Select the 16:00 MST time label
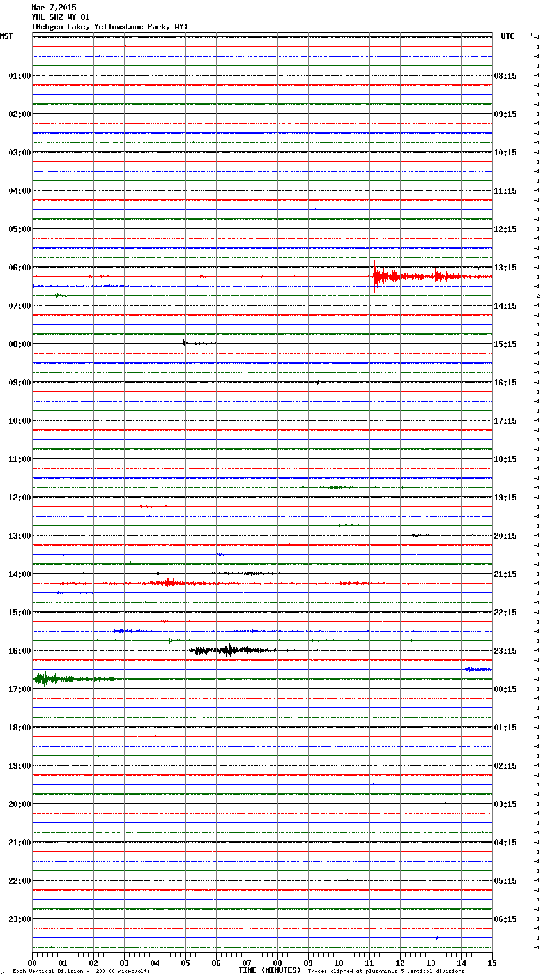This screenshot has width=543, height=980. pos(20,651)
